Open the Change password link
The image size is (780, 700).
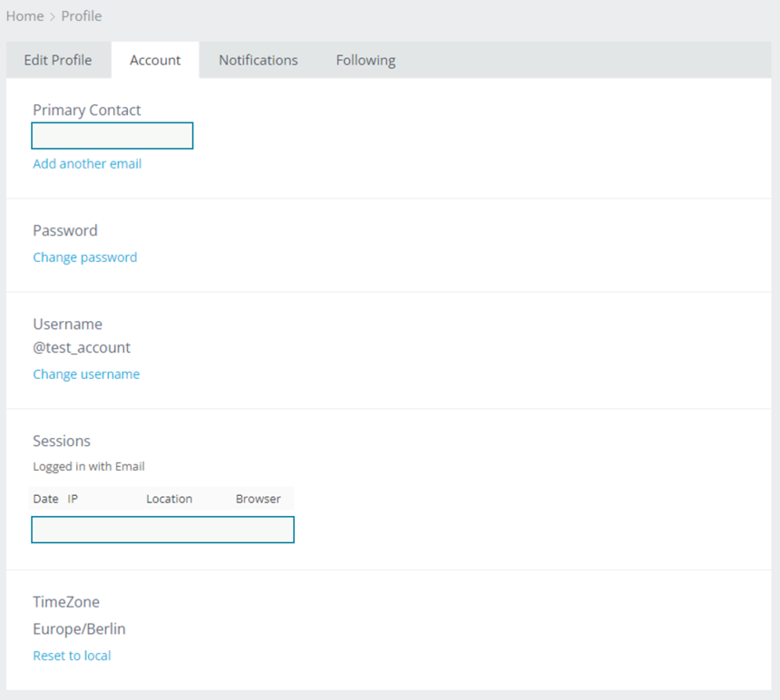[85, 258]
